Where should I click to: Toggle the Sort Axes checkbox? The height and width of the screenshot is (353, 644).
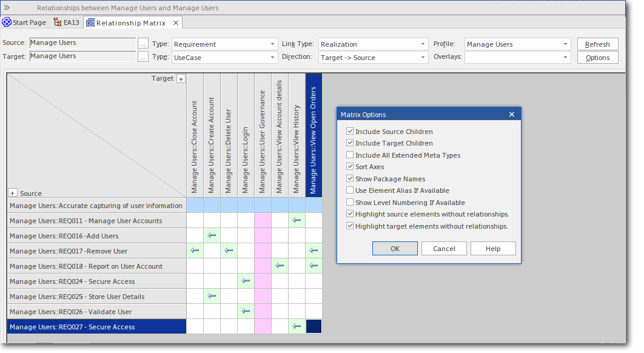click(350, 167)
